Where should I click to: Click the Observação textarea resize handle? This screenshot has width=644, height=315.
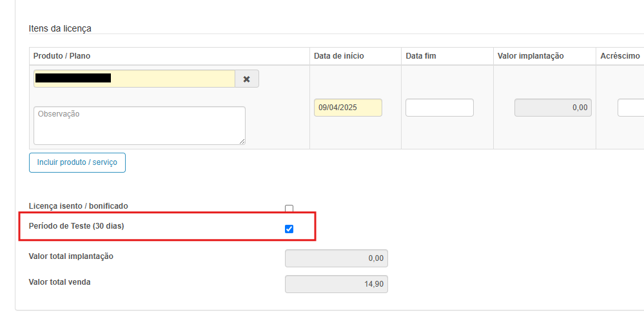pyautogui.click(x=242, y=141)
